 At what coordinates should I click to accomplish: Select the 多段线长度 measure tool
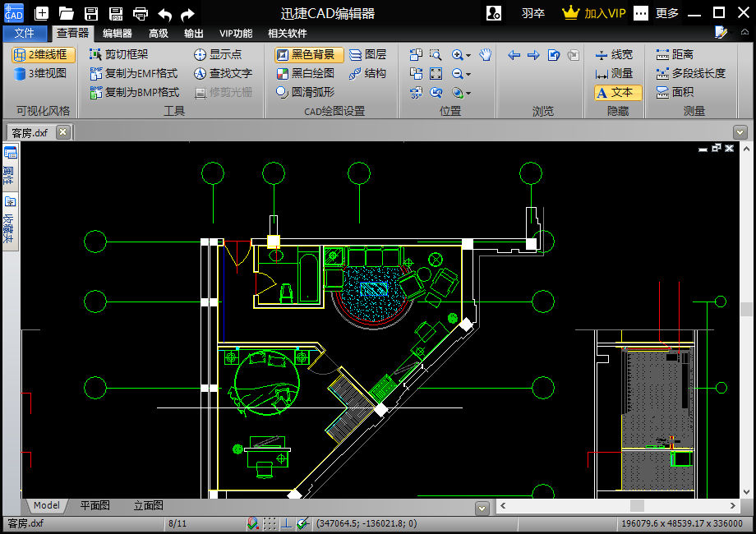pos(690,73)
